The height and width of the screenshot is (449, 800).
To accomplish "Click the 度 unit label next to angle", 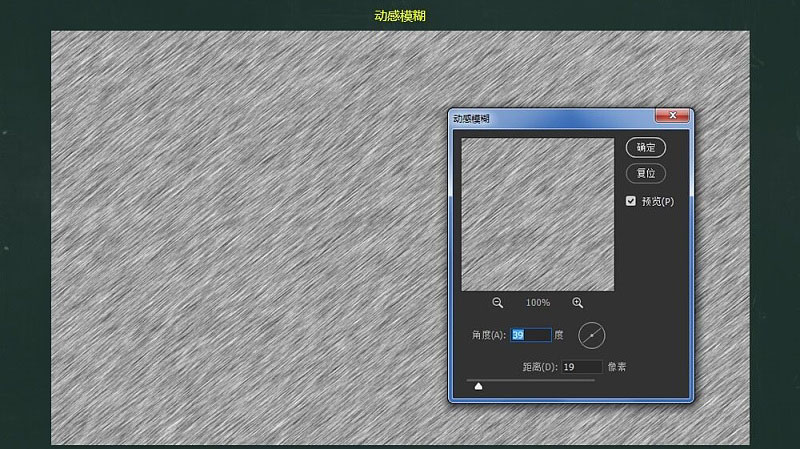I will [559, 335].
